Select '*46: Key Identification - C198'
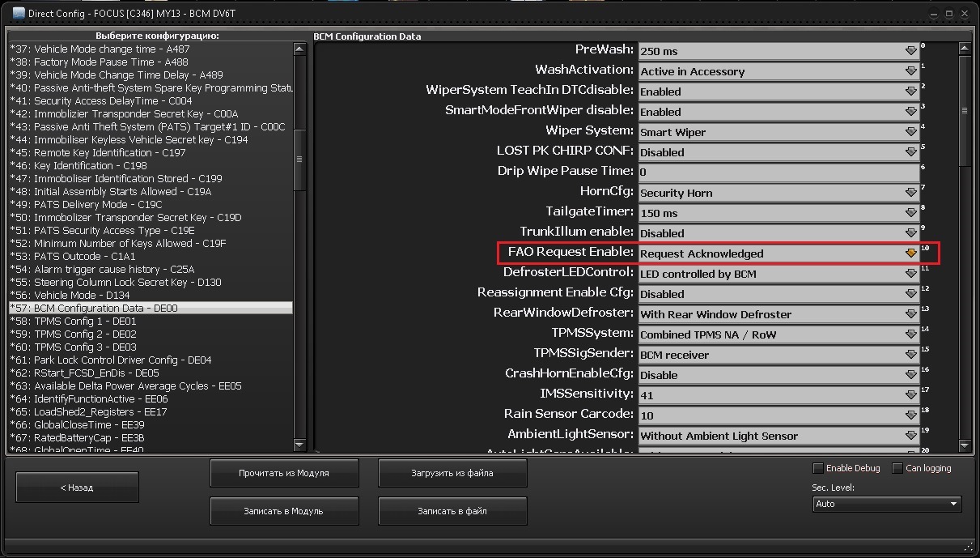 click(x=151, y=165)
